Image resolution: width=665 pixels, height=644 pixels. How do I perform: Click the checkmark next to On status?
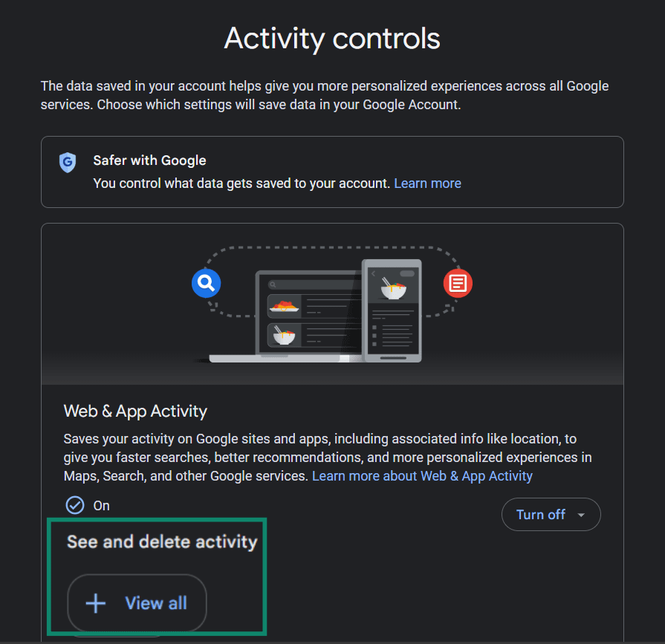pos(75,505)
